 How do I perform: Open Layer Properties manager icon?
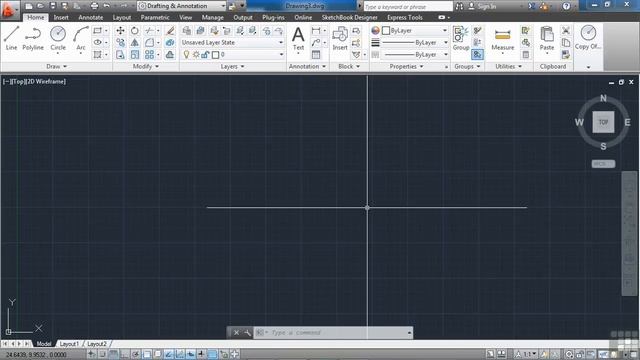pyautogui.click(x=187, y=31)
